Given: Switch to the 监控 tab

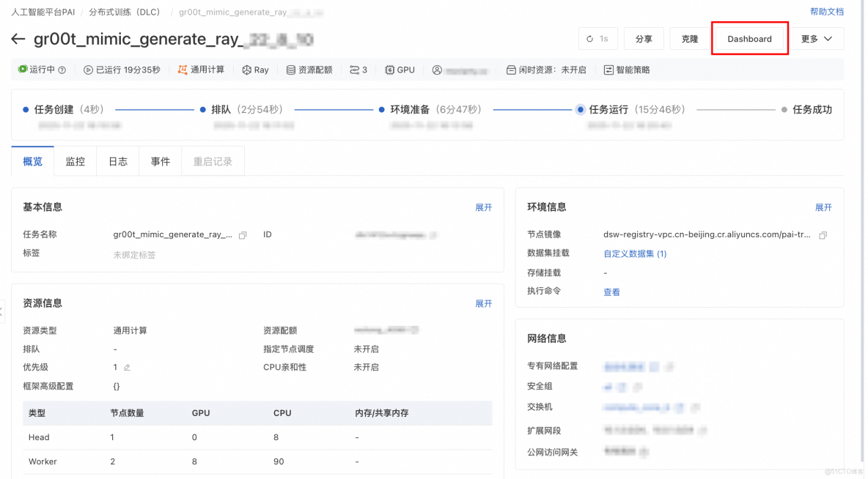Looking at the screenshot, I should tap(75, 161).
